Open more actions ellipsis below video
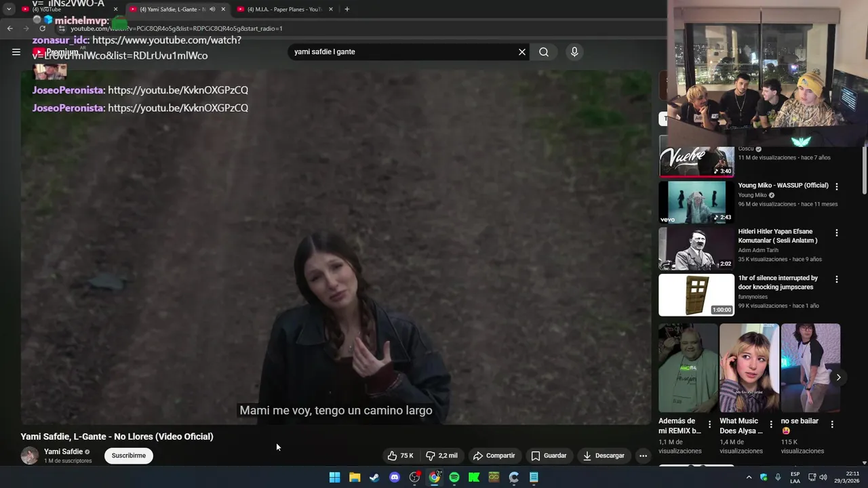Viewport: 868px width, 488px height. coord(643,455)
